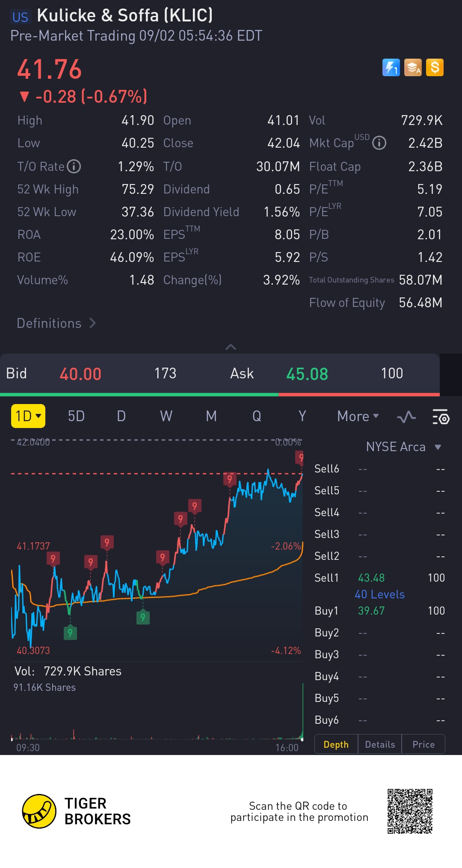Tap the 40 Levels link
Screen dimensions: 462x868
379,595
